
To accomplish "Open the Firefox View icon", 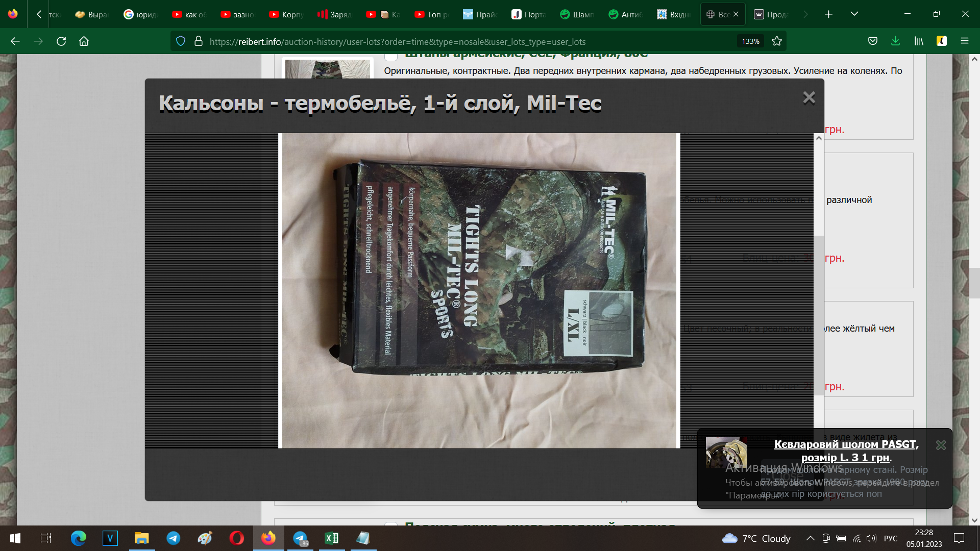I will pyautogui.click(x=13, y=14).
